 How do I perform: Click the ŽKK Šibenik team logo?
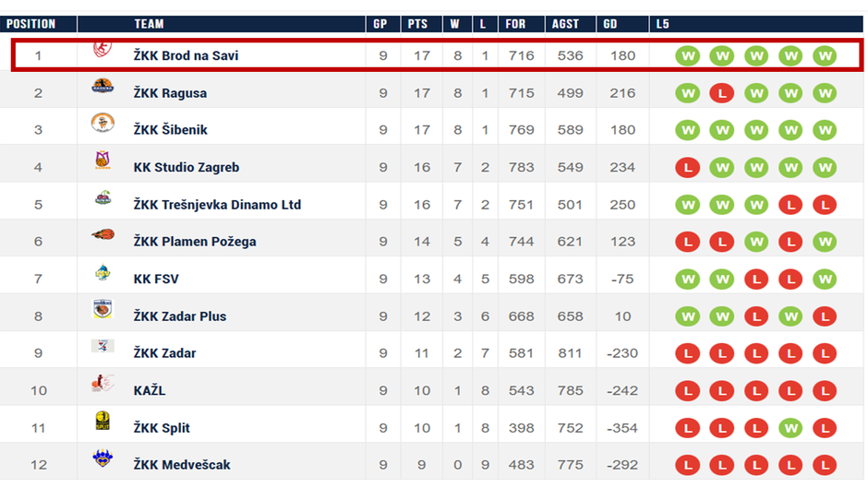tap(102, 124)
